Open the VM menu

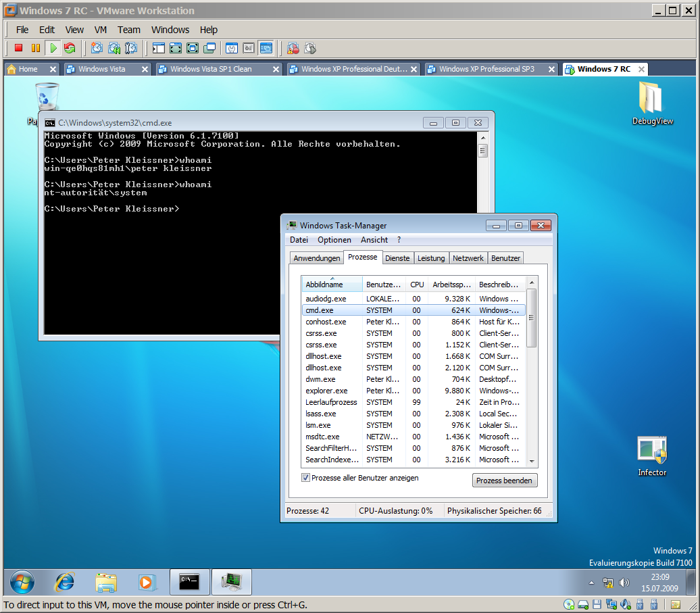100,30
